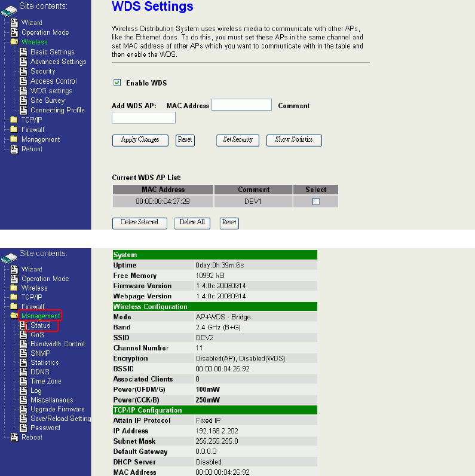475x476 pixels.
Task: Click the Bandwidth Control page icon
Action: coord(23,344)
